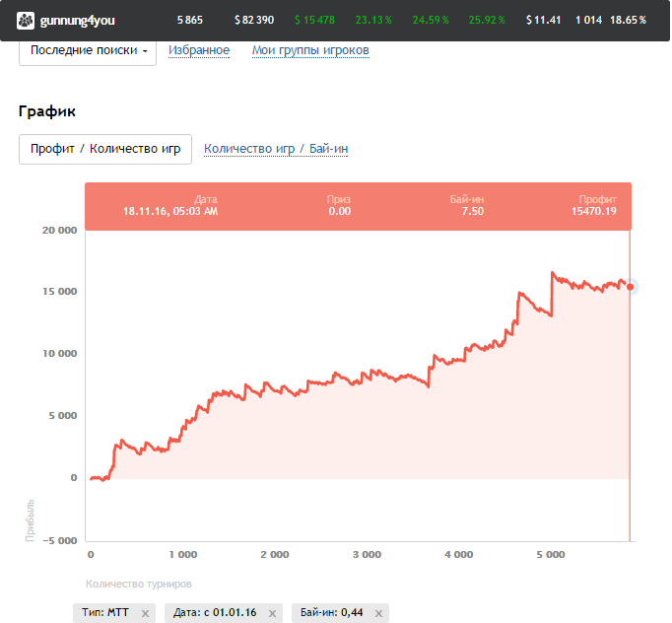This screenshot has height=623, width=672.
Task: Open the "Последние поиски" dropdown
Action: [x=88, y=50]
